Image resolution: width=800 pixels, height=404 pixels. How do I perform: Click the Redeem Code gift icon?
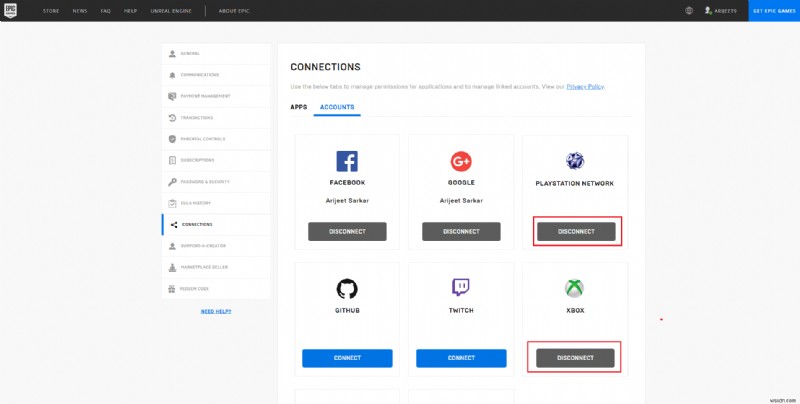tap(172, 289)
